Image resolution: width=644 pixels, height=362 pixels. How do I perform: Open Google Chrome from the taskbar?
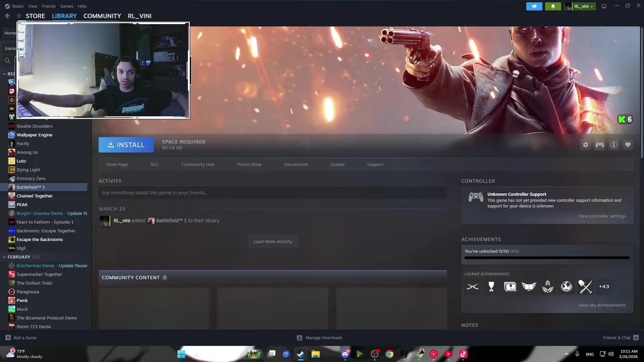389,354
